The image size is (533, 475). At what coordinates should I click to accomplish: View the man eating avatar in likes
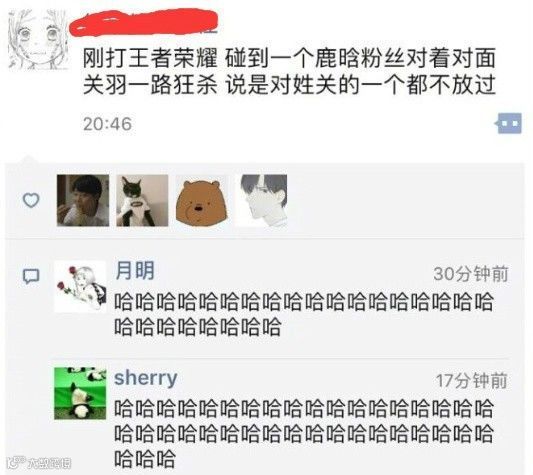click(83, 201)
